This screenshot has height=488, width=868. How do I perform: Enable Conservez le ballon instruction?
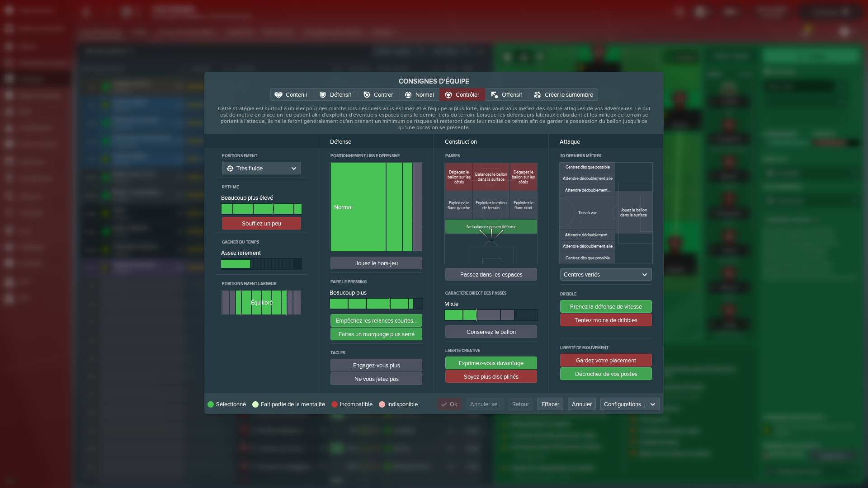(491, 332)
